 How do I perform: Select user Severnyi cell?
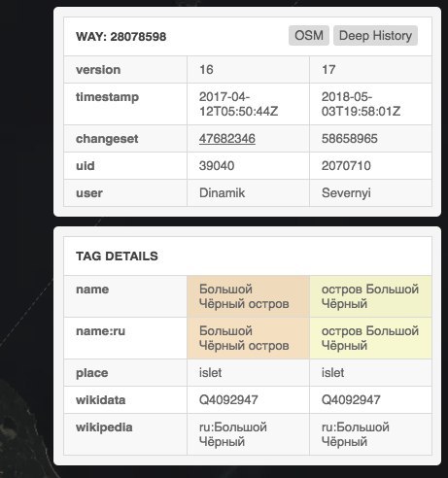370,193
